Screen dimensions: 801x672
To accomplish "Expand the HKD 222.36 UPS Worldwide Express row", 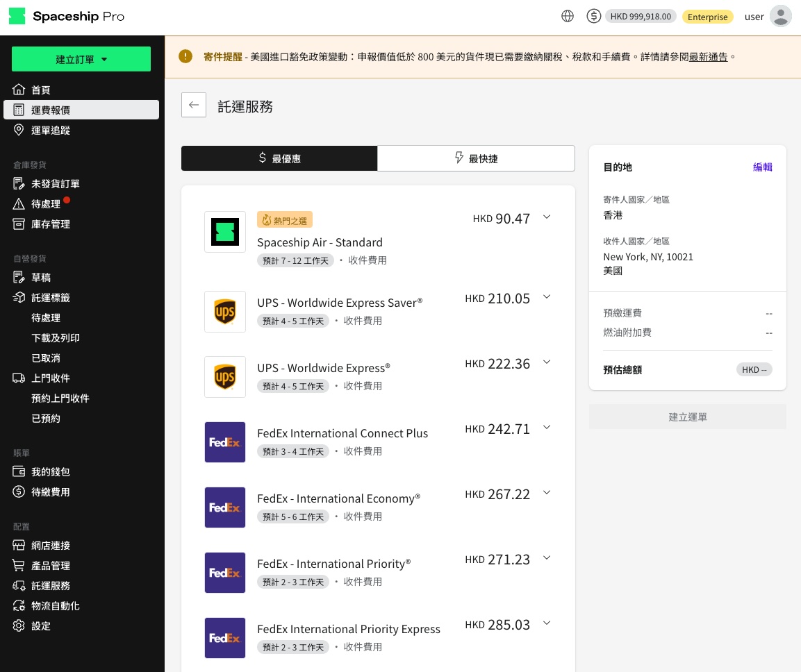I will click(547, 362).
